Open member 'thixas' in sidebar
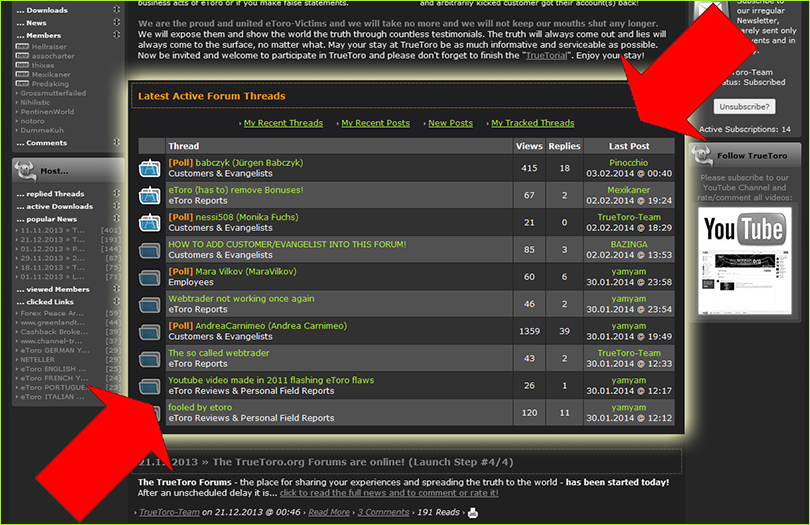 (43, 65)
